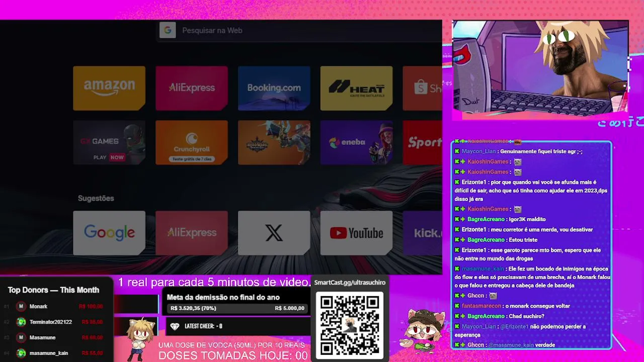Open the Hero Wars game tile
This screenshot has width=644, height=362.
pyautogui.click(x=274, y=142)
